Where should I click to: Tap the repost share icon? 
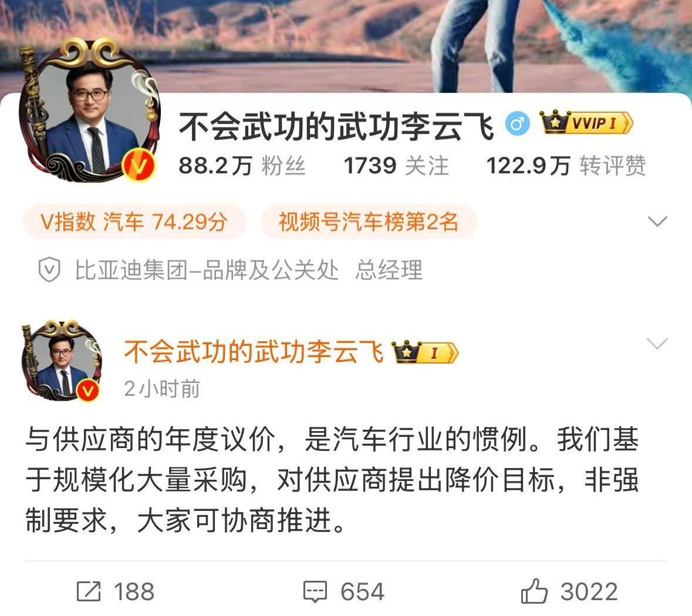89,591
